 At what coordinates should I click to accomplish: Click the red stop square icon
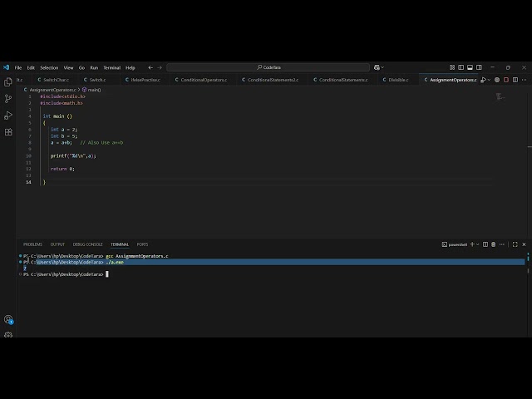coord(506,80)
